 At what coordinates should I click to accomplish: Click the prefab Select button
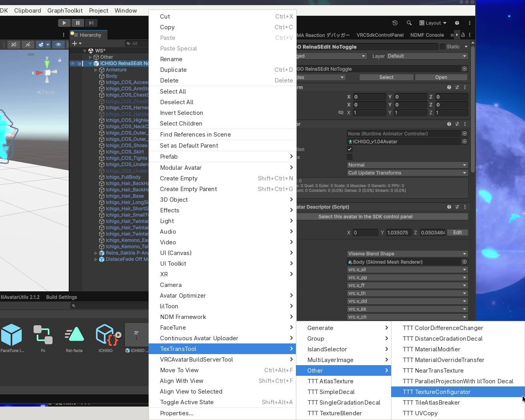click(x=386, y=77)
